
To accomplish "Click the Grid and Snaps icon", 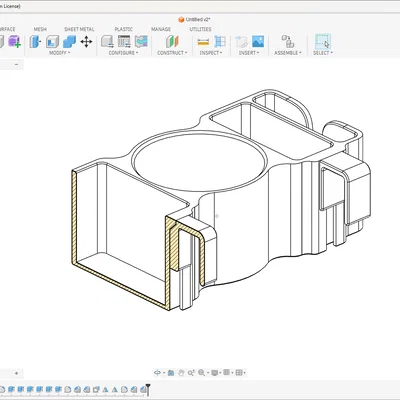I will coord(227,373).
